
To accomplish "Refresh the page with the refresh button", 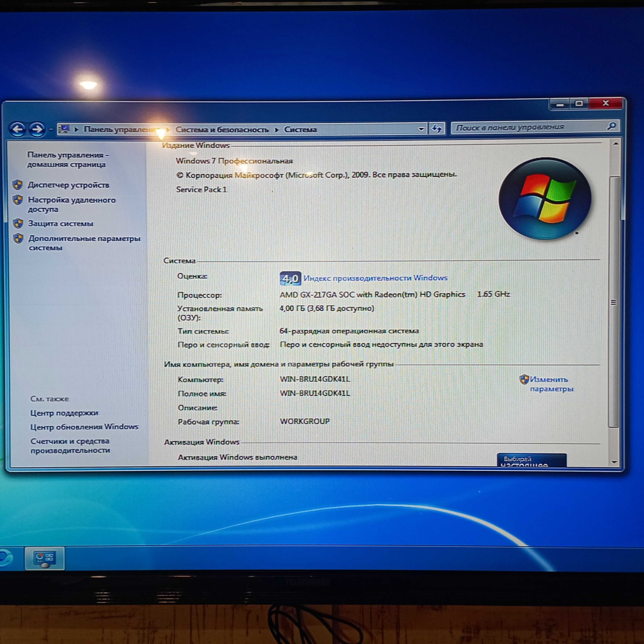I will pyautogui.click(x=437, y=128).
